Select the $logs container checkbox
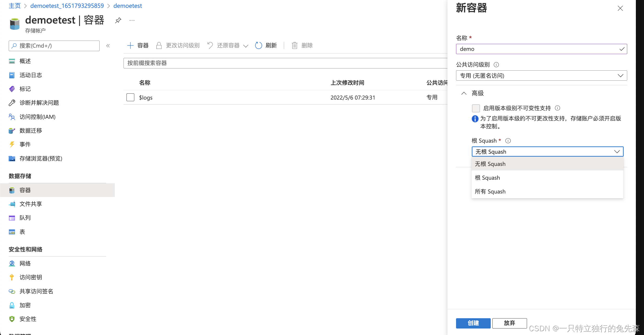The height and width of the screenshot is (335, 644). (x=130, y=97)
